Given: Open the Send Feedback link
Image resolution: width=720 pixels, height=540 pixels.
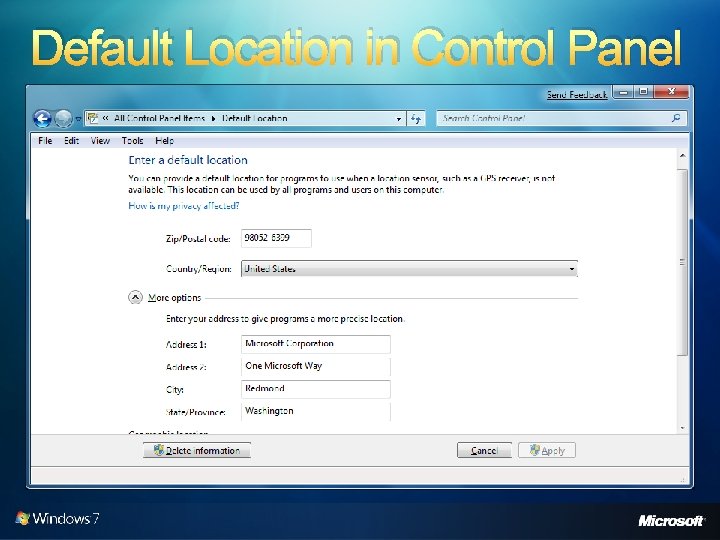Looking at the screenshot, I should [577, 95].
